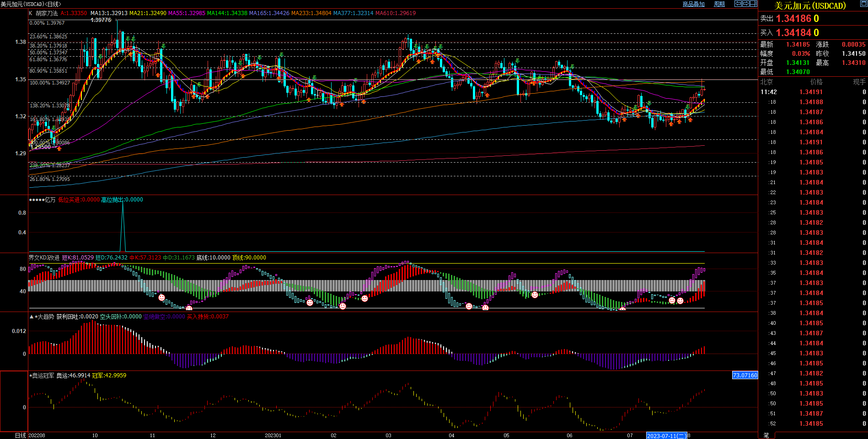Viewport: 868px width, 439px height.
Task: Click the smiley face on the last KD dip
Action: (680, 301)
